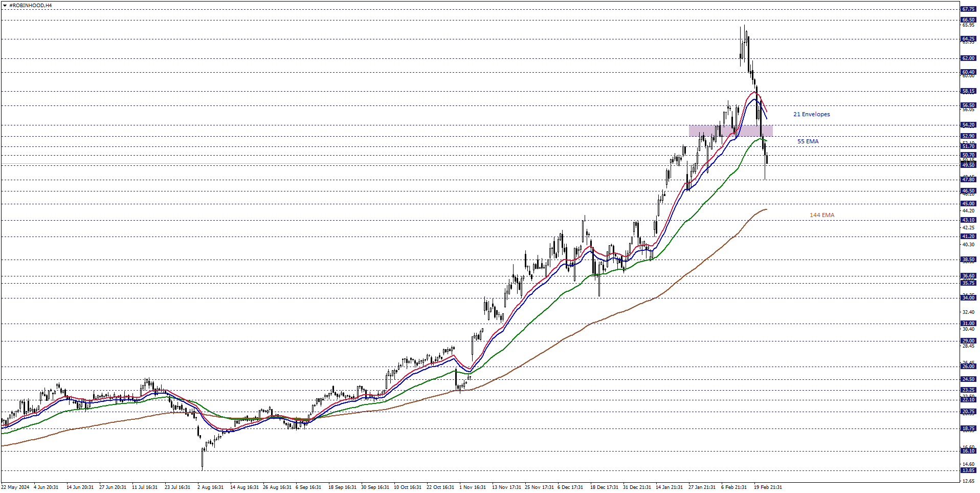Click the 26.00 price level label
Screen dimensions: 980x493
click(968, 367)
